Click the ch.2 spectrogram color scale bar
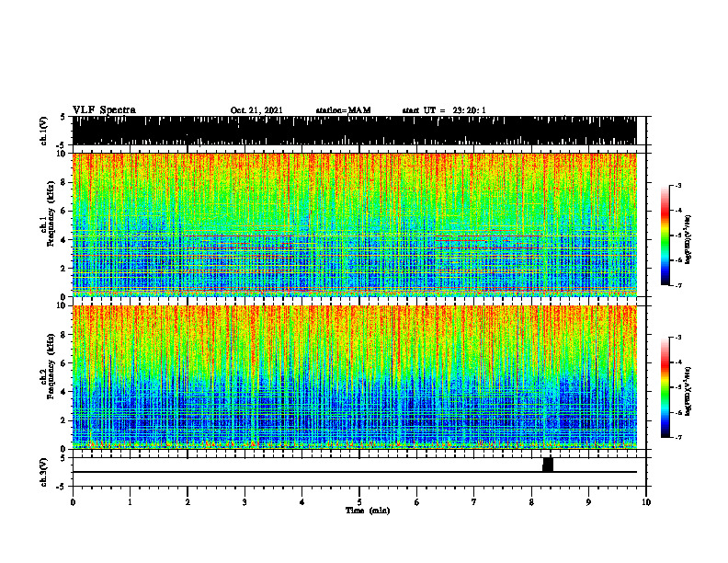 (665, 387)
